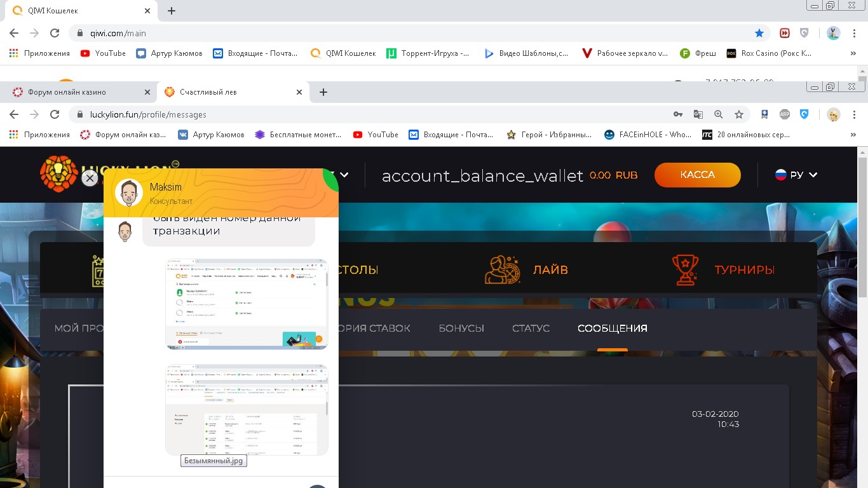Open the ЛАЙВ casino section
This screenshot has width=868, height=488.
pyautogui.click(x=526, y=269)
